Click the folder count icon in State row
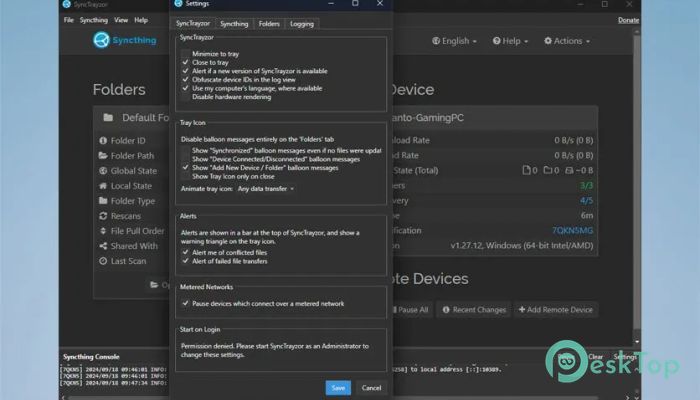The image size is (700, 400). pos(547,170)
